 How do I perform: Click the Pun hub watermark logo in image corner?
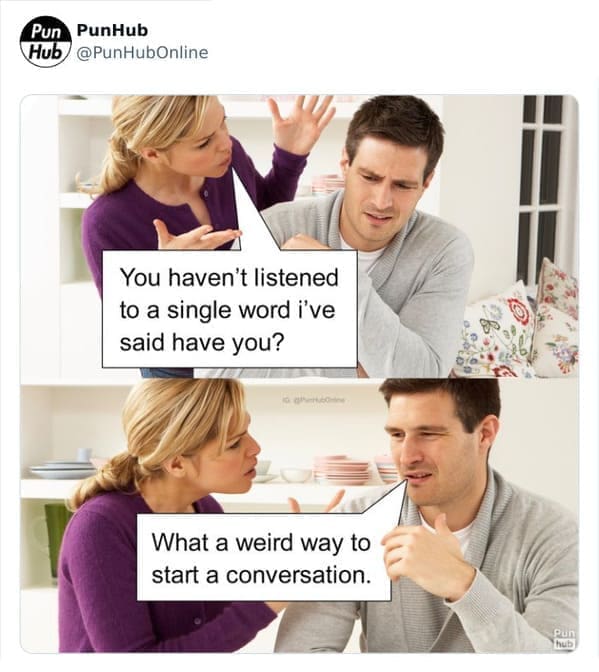(x=564, y=638)
